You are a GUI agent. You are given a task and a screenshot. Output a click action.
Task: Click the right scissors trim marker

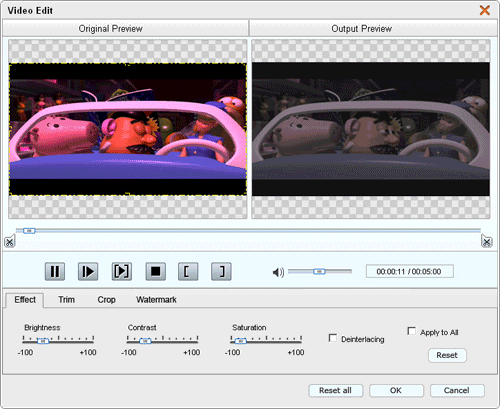click(487, 241)
